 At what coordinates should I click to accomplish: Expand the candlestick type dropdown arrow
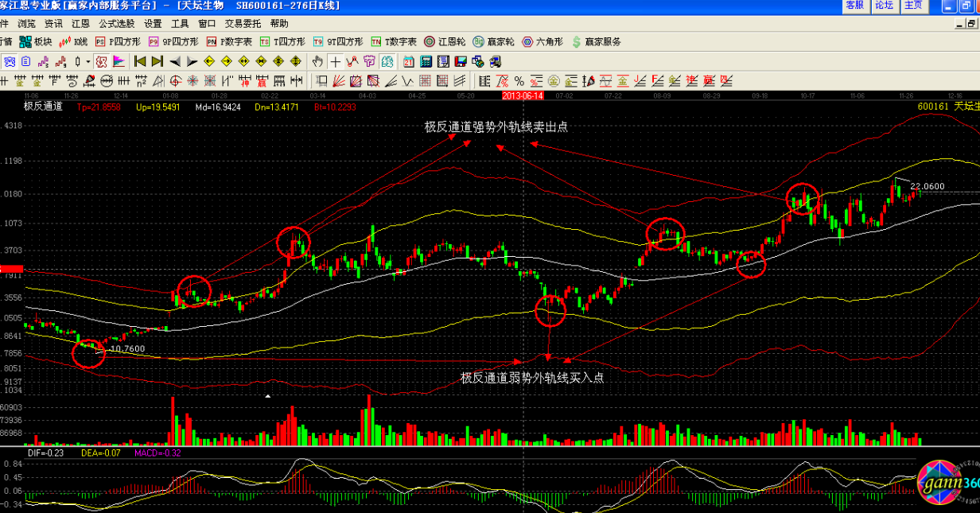tap(88, 61)
